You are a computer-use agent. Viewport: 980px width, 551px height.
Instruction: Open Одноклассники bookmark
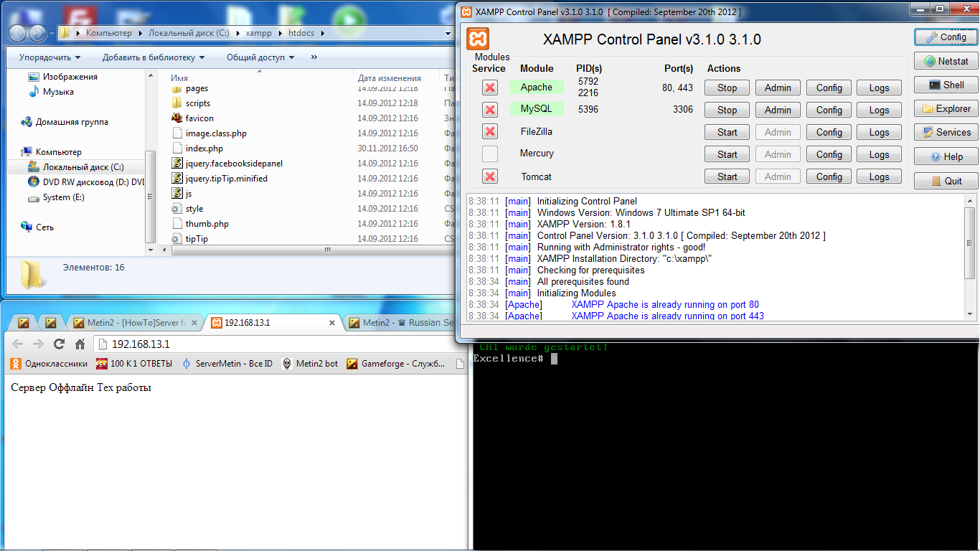49,364
